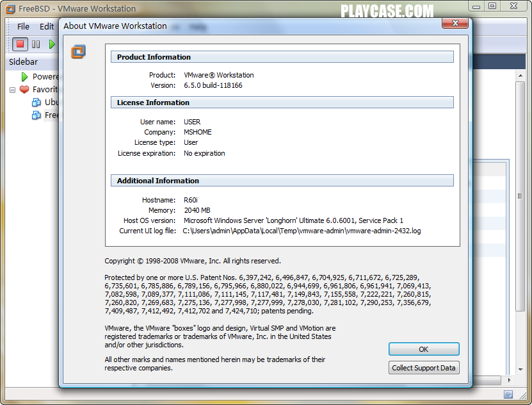Click the green Powered On arrow icon in sidebar
Screen dimensions: 532x405
click(24, 77)
